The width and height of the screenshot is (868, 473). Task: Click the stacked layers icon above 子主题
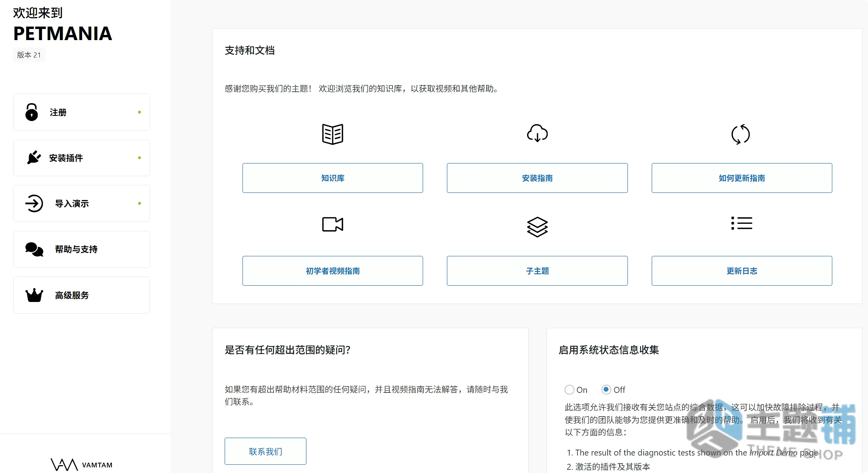click(537, 227)
